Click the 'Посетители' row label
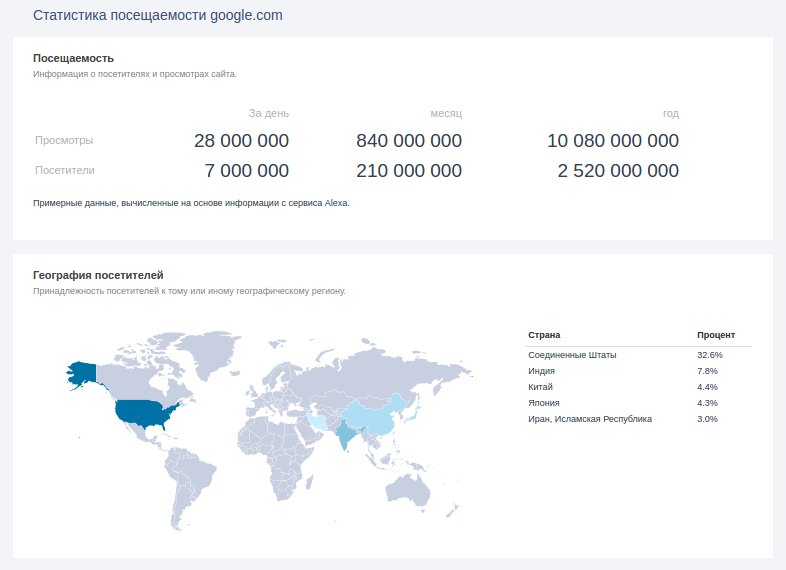The image size is (786, 570). (x=65, y=170)
